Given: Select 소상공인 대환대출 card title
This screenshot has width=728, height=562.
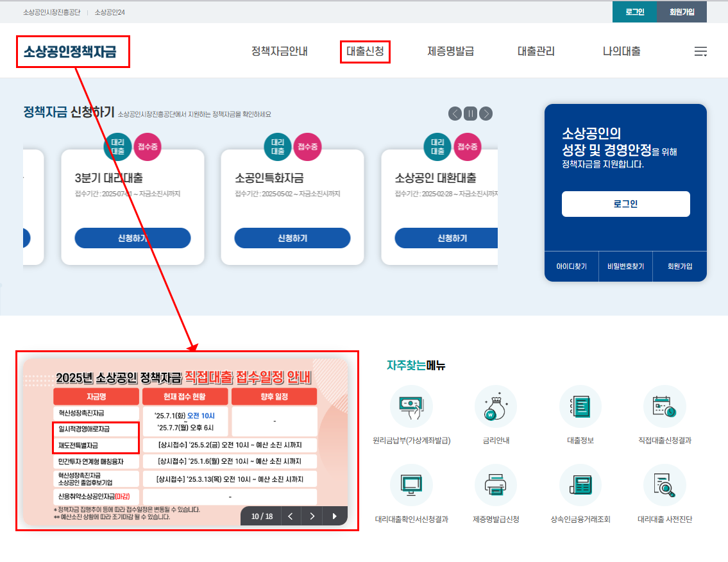Looking at the screenshot, I should tap(436, 178).
